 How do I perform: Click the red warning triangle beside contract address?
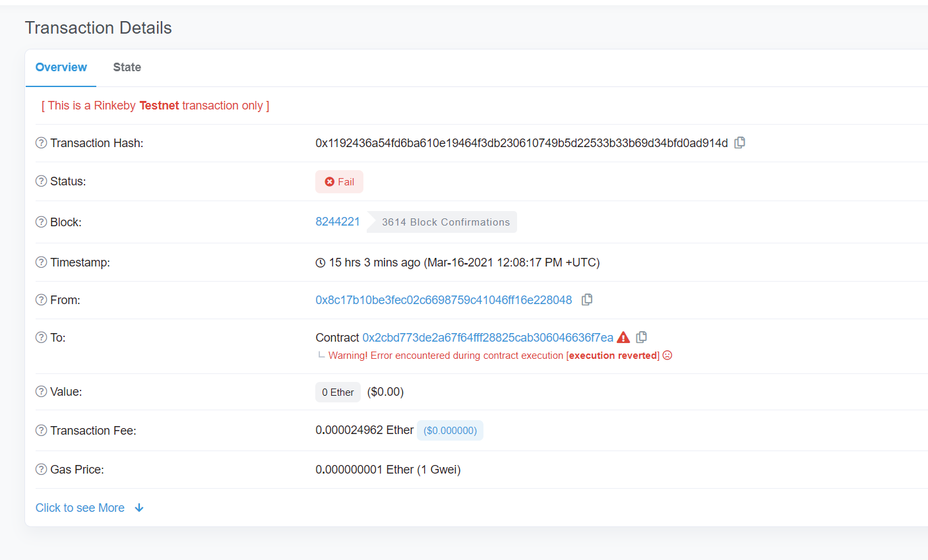click(x=623, y=337)
